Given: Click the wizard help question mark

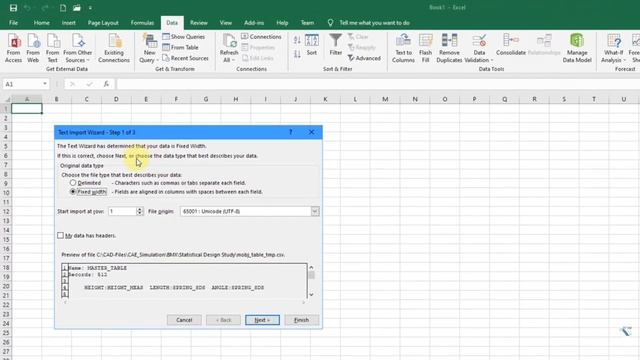Looking at the screenshot, I should pyautogui.click(x=291, y=132).
